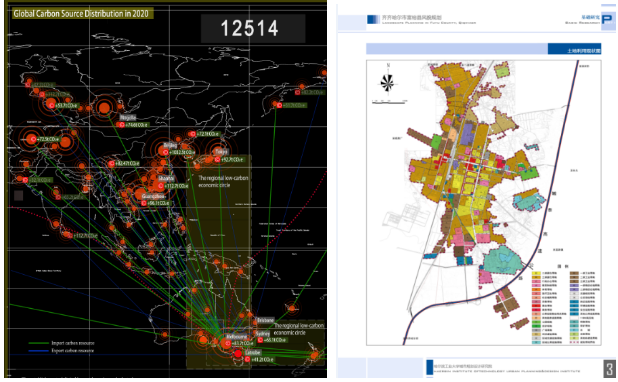Click the green Import carbon resource legend line

[39, 343]
